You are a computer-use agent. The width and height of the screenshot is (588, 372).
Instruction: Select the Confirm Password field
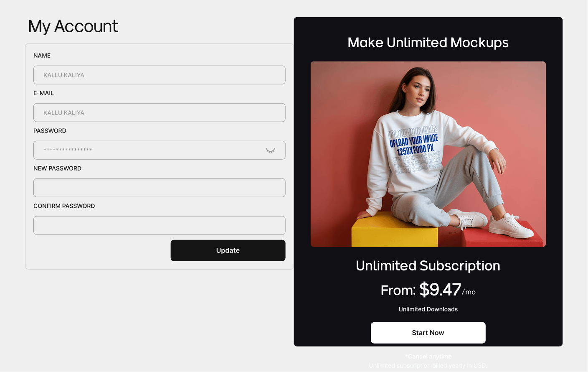point(160,225)
